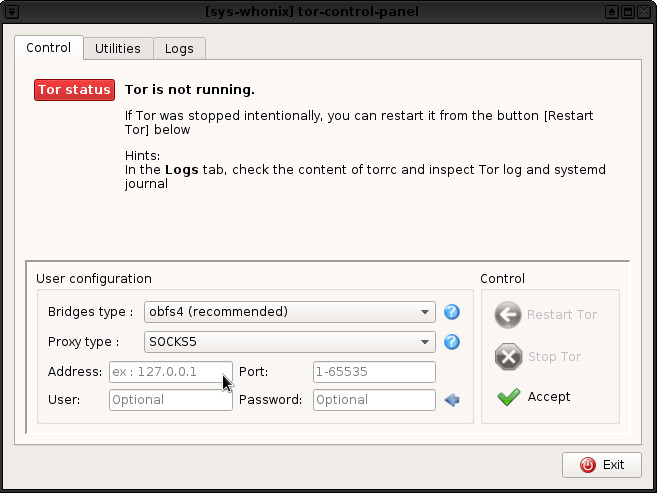This screenshot has width=657, height=493.
Task: Open the Proxy type dropdown
Action: pos(290,342)
